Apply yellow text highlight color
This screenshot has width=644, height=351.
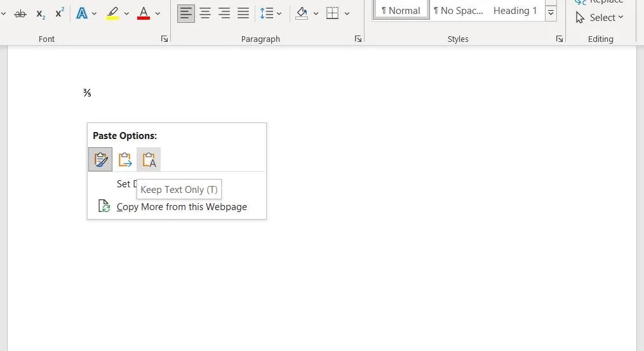[x=112, y=13]
